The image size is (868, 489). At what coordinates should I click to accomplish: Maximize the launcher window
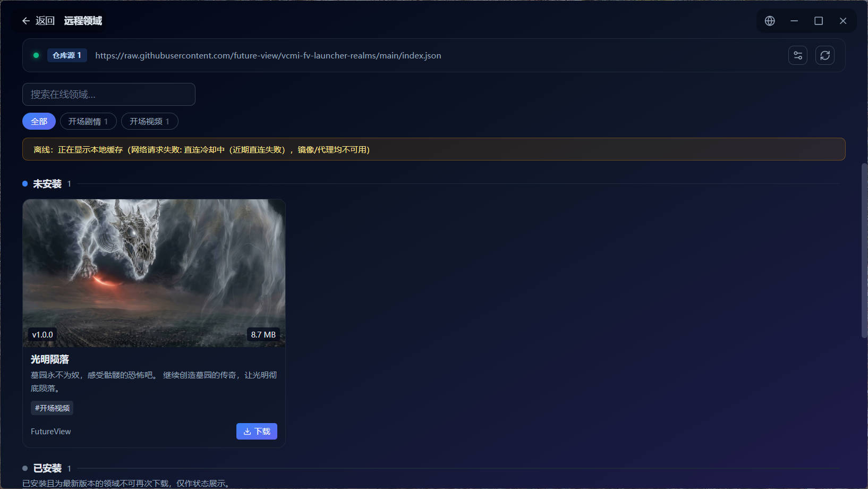point(819,21)
